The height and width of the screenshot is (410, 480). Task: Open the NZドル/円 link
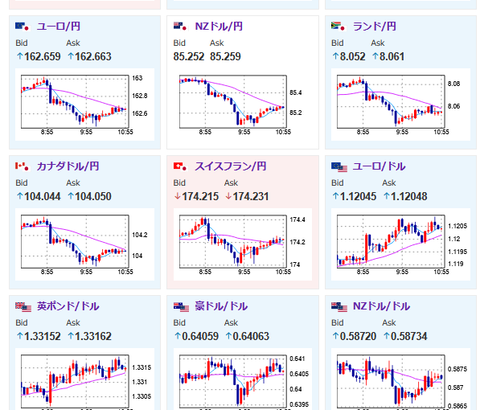coord(219,26)
